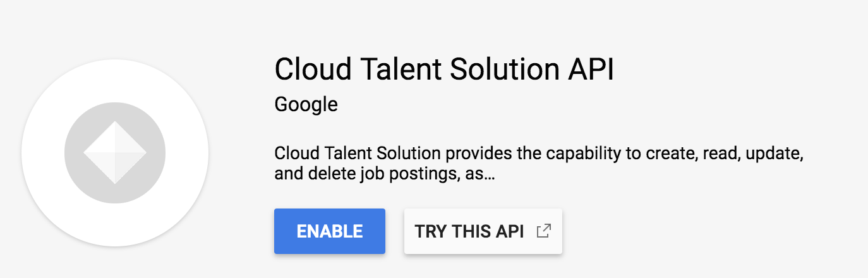Click the white diamond API logo
This screenshot has width=868, height=278.
tap(115, 152)
